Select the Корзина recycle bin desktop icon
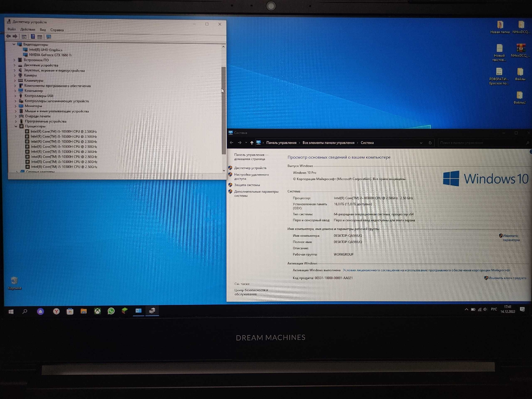 coord(14,283)
